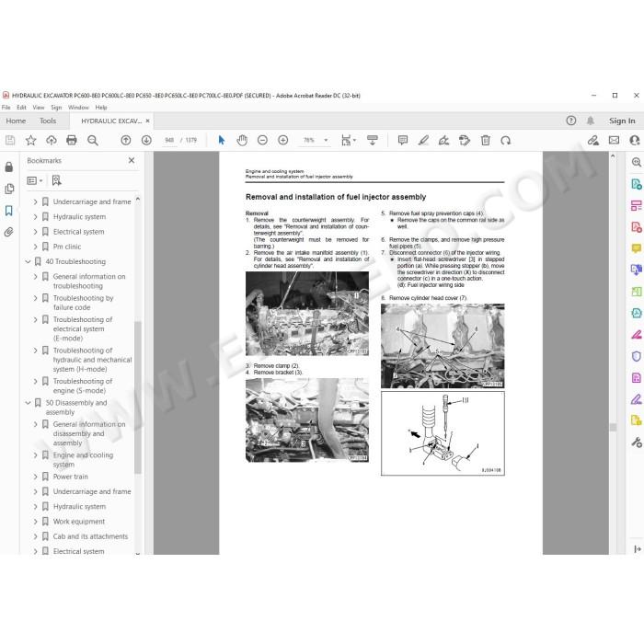Image resolution: width=644 pixels, height=644 pixels.
Task: Open Troubleshooting of engine (S-mode) bookmark
Action: [83, 386]
